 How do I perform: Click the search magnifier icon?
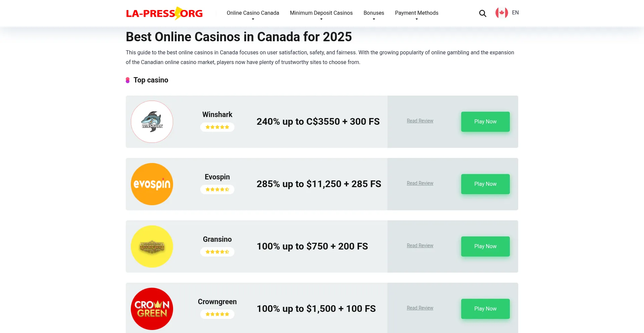tap(483, 13)
